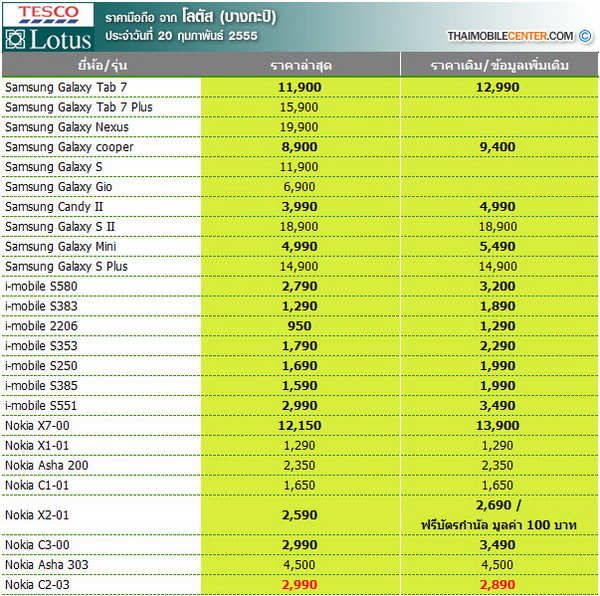Click the 2,590 price for Nokia X2-01
The height and width of the screenshot is (596, 600).
click(300, 515)
